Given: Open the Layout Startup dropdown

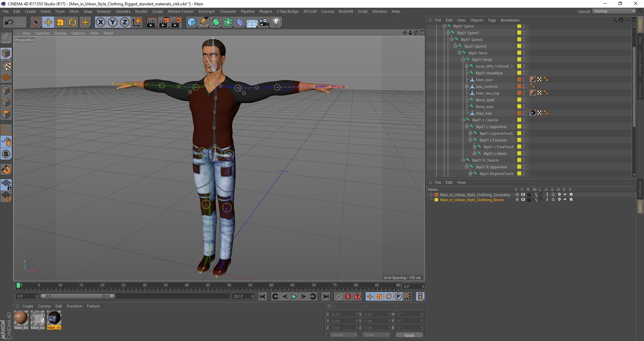Looking at the screenshot, I should click(614, 11).
